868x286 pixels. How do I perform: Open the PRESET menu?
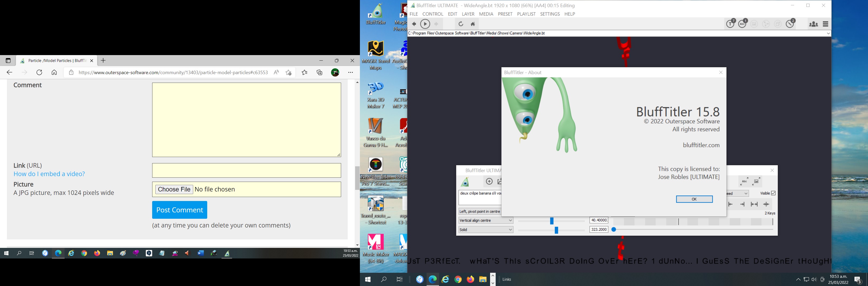(505, 14)
